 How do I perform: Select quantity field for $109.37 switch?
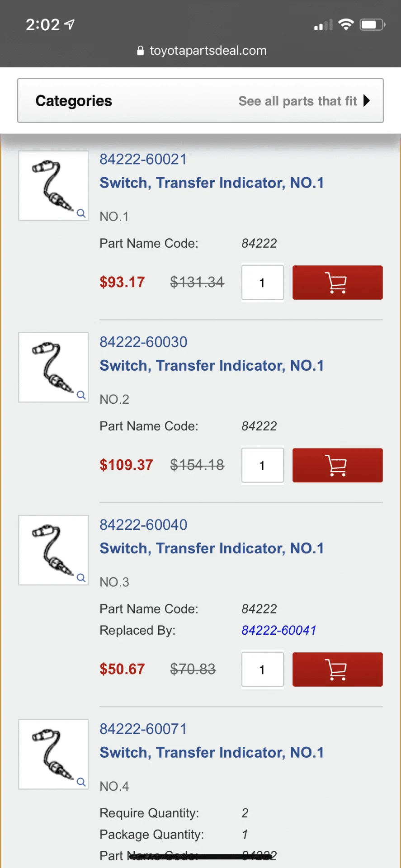pos(262,465)
